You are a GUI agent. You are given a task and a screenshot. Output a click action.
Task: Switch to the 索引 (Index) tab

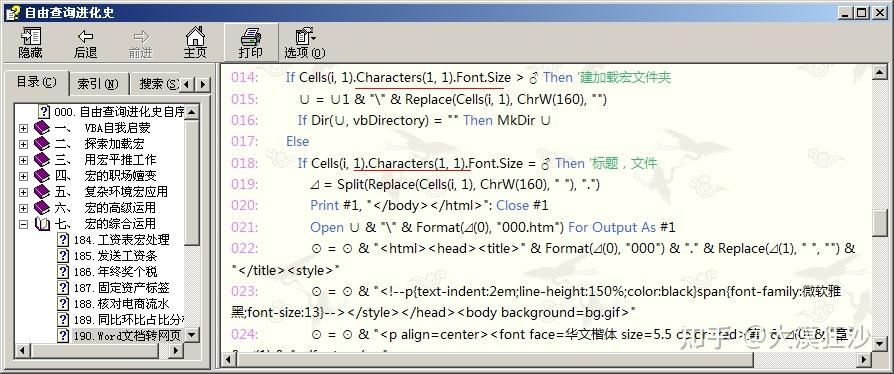pos(97,84)
